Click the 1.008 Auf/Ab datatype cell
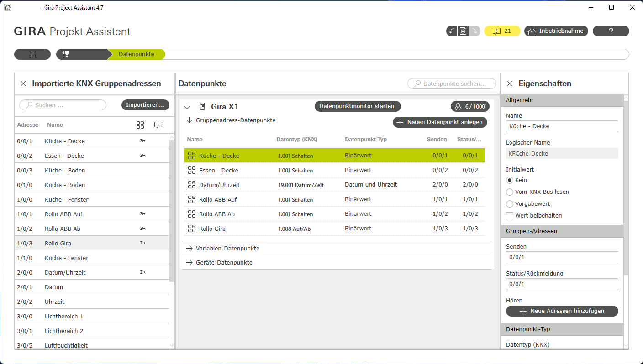643x364 pixels. [295, 229]
